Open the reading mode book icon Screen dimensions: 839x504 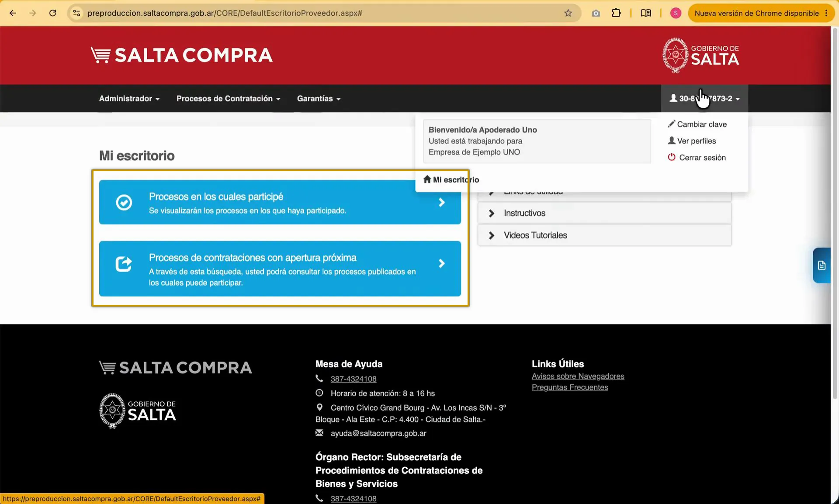(x=646, y=13)
